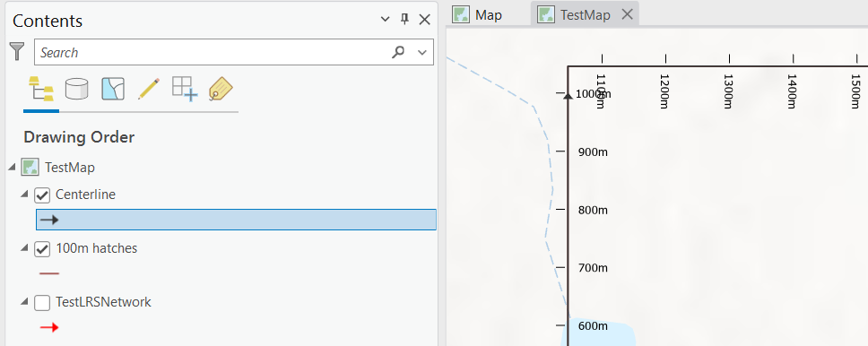The height and width of the screenshot is (346, 868).
Task: Click the 800m hatch label on map
Action: point(593,210)
